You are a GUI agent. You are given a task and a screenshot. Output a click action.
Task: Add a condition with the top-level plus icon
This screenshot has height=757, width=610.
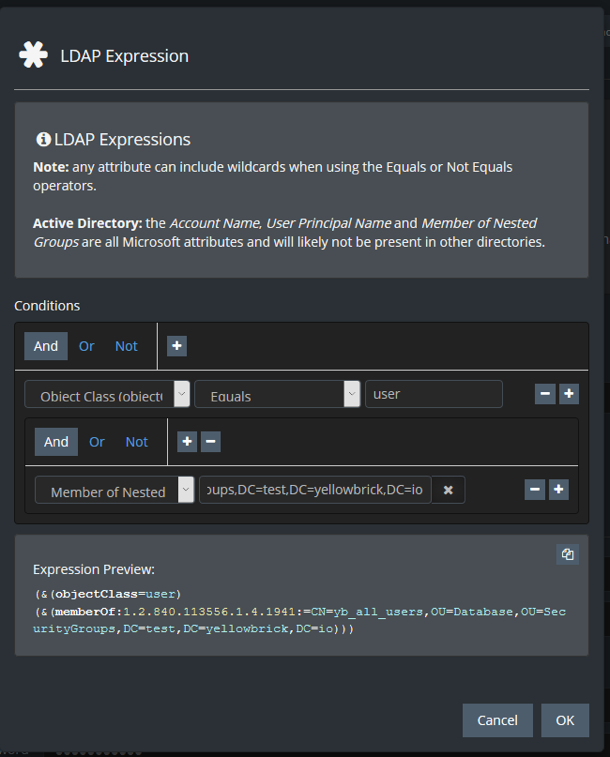[177, 346]
